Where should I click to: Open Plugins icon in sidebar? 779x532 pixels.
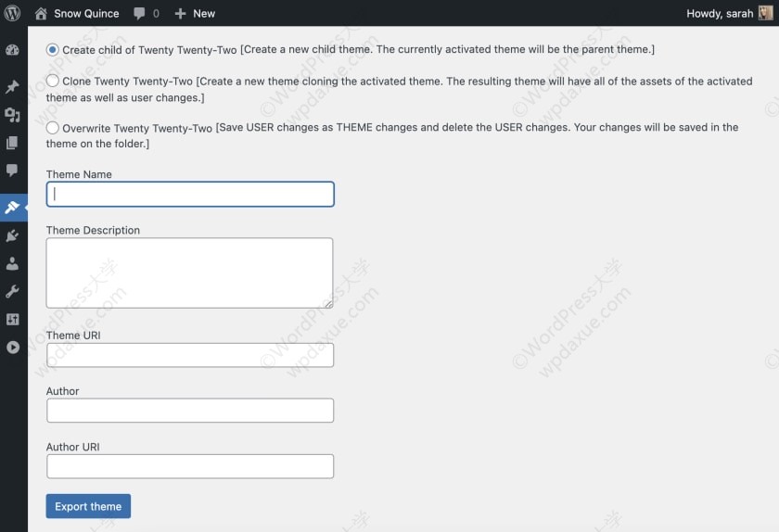click(x=12, y=235)
